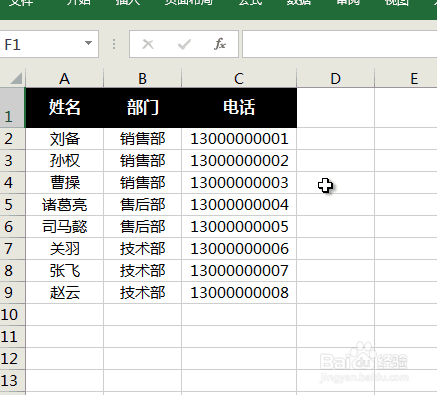437x395 pixels.
Task: Select row 2 header
Action: pyautogui.click(x=12, y=139)
